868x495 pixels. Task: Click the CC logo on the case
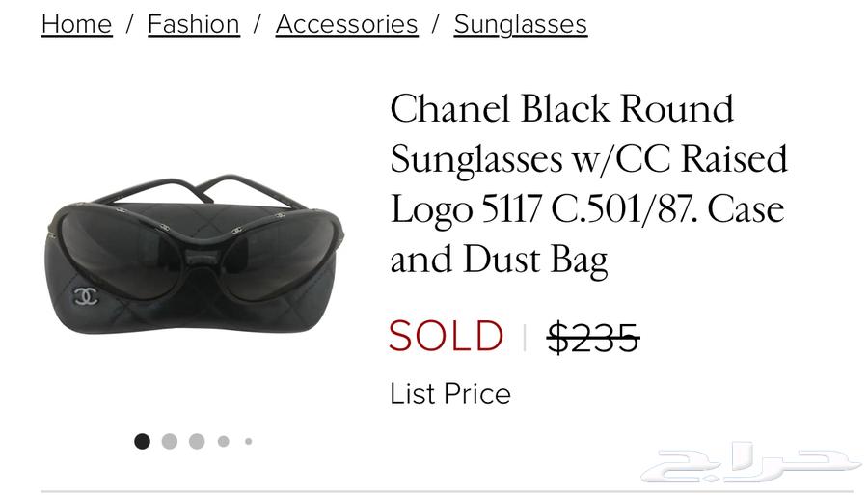(87, 296)
